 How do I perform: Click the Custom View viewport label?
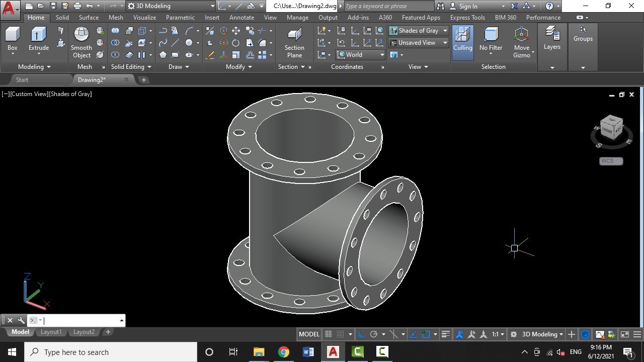tap(29, 94)
